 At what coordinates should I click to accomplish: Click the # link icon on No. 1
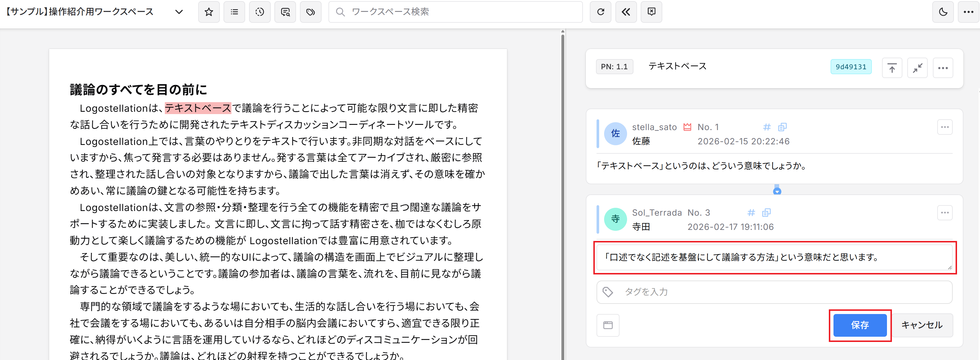pos(767,127)
